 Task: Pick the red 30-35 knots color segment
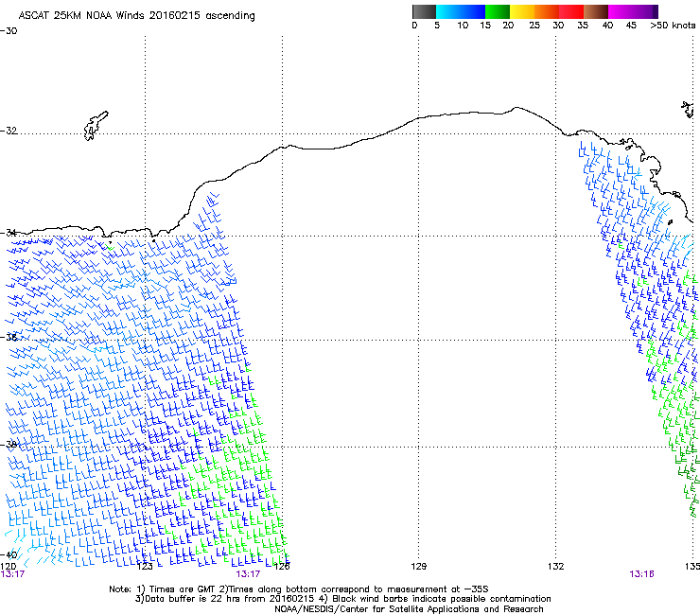pyautogui.click(x=571, y=11)
